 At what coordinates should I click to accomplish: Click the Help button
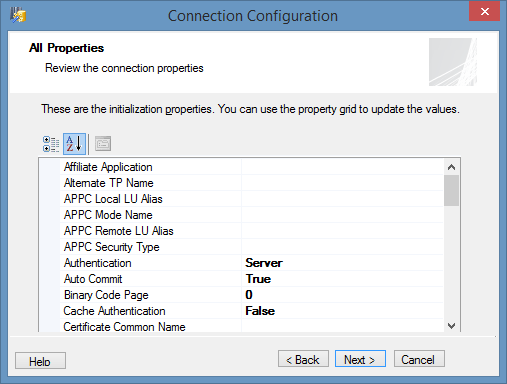pos(40,361)
